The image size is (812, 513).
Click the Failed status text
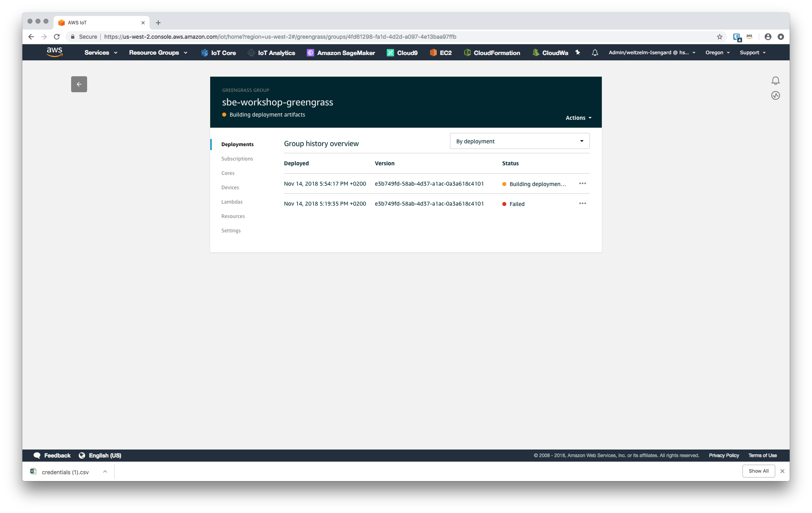point(517,204)
